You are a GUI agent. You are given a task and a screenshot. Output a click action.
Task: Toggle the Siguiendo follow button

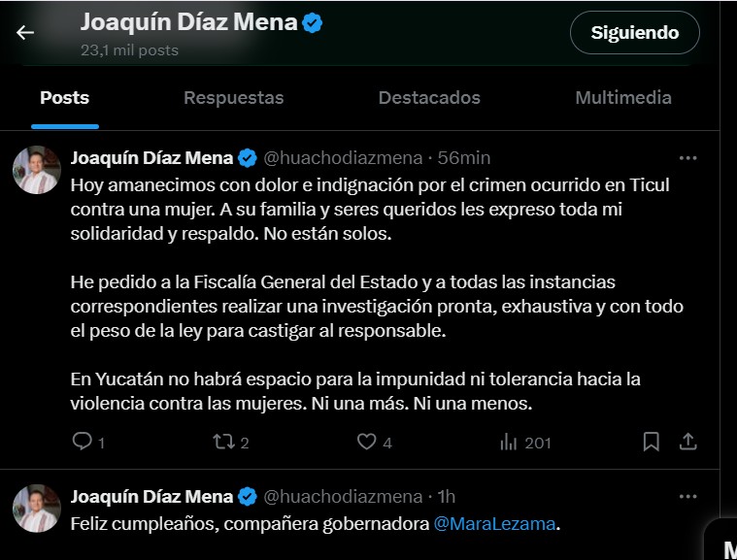click(x=635, y=33)
